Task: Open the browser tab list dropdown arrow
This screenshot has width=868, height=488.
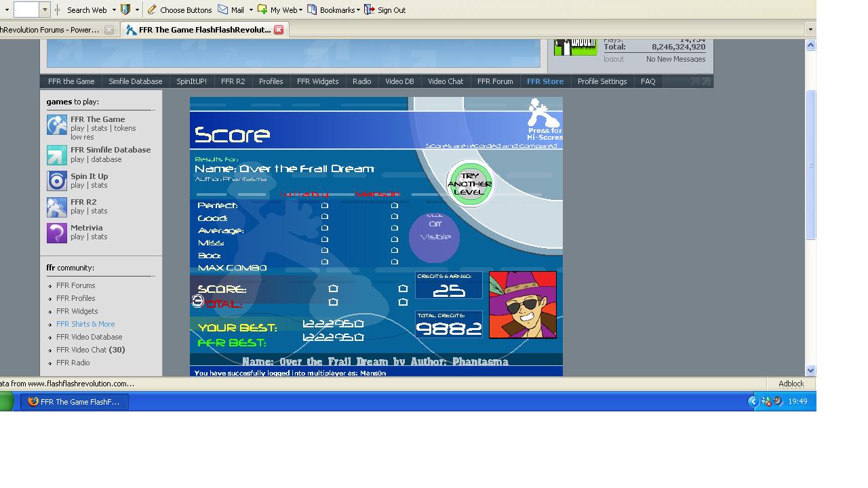Action: click(x=810, y=30)
